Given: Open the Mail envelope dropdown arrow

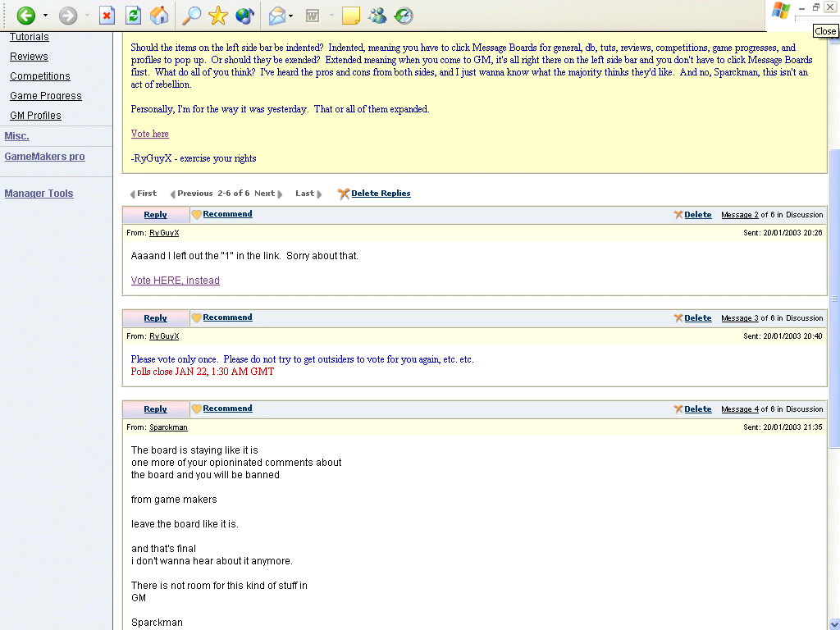Looking at the screenshot, I should [x=291, y=16].
